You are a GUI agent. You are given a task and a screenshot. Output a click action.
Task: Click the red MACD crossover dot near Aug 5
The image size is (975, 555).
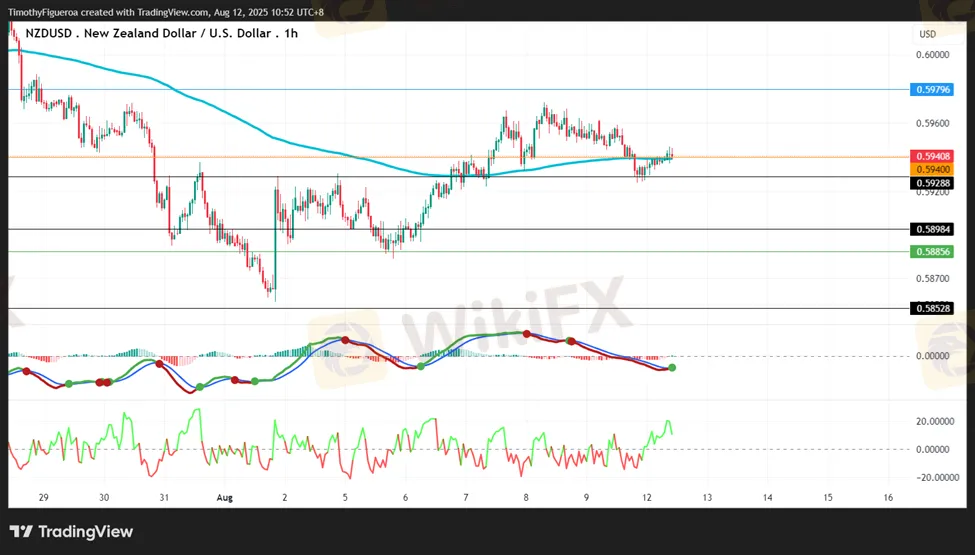[x=345, y=340]
